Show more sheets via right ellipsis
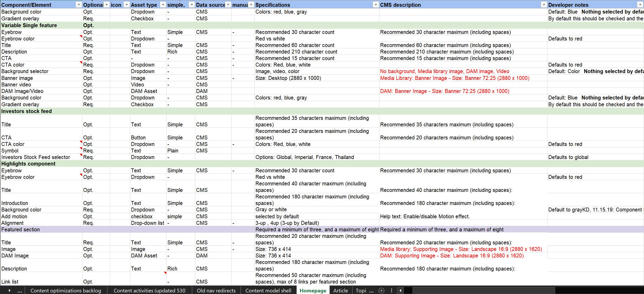The width and height of the screenshot is (644, 294). click(x=371, y=291)
